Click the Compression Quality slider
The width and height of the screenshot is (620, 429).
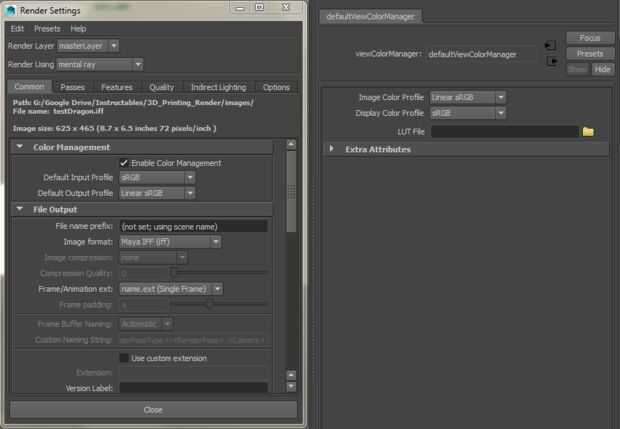click(x=220, y=273)
